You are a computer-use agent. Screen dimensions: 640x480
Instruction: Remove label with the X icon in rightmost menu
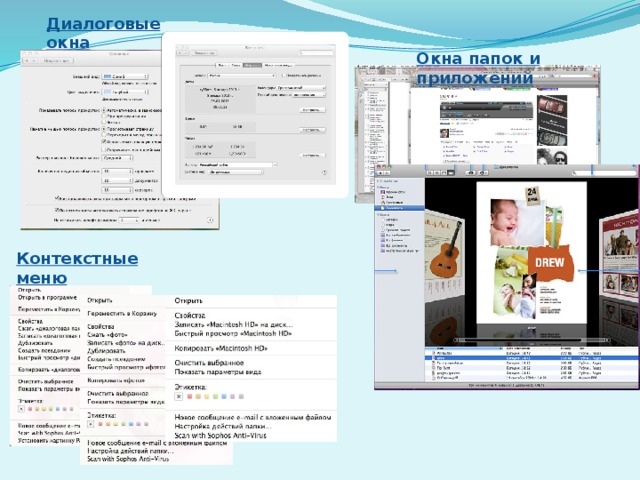click(180, 397)
